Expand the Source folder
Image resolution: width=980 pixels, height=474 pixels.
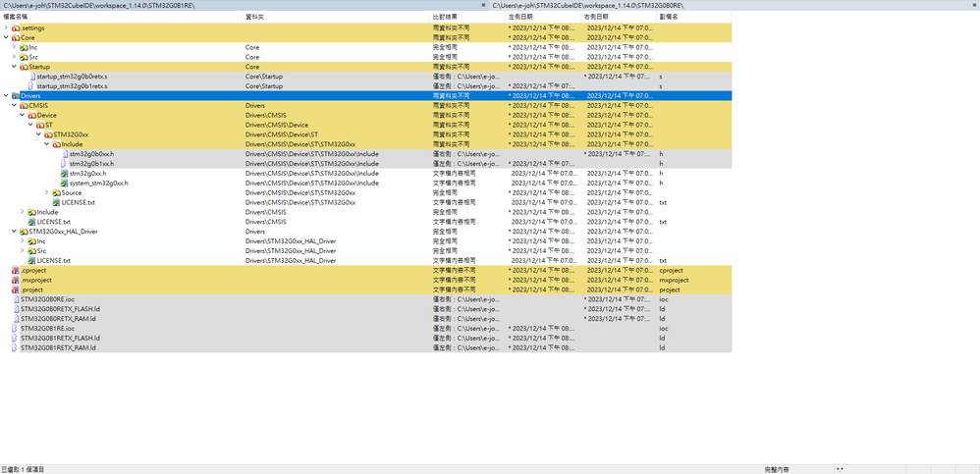[47, 193]
